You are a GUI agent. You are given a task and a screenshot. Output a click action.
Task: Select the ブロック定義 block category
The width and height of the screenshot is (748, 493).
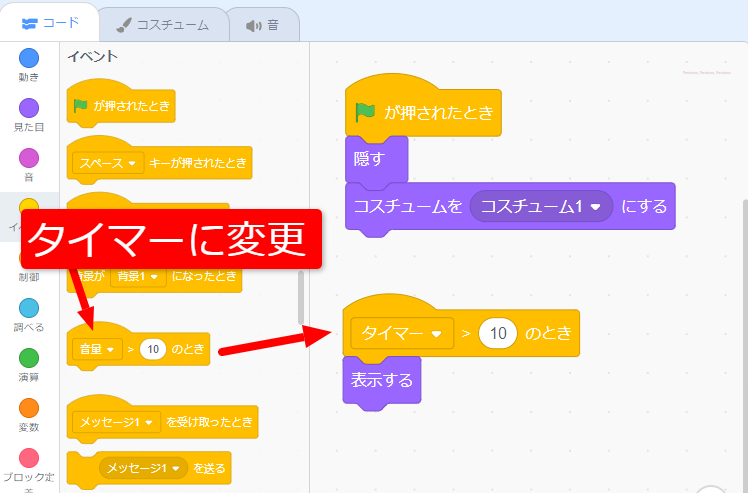tap(29, 470)
